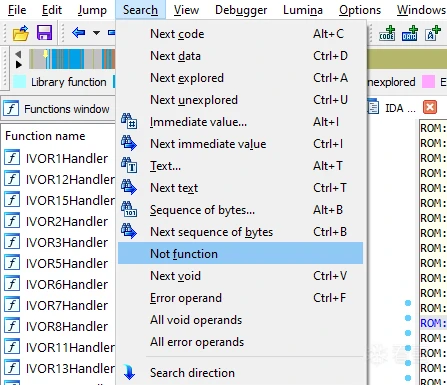Open the View menu
The height and width of the screenshot is (385, 447).
(186, 10)
